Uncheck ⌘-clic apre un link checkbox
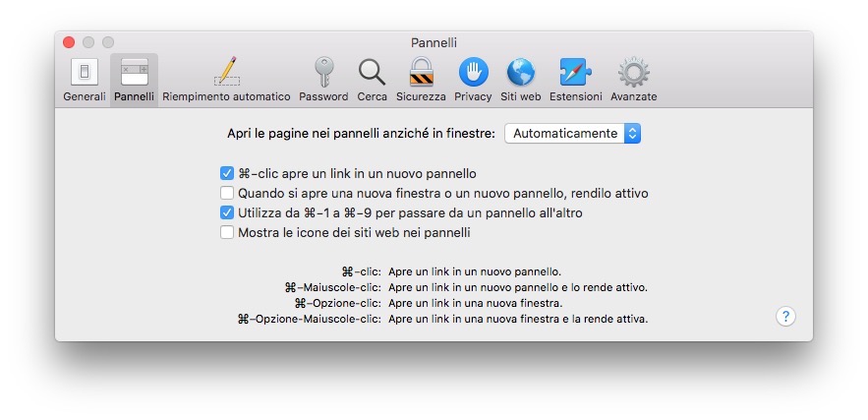The image size is (868, 420). 227,174
